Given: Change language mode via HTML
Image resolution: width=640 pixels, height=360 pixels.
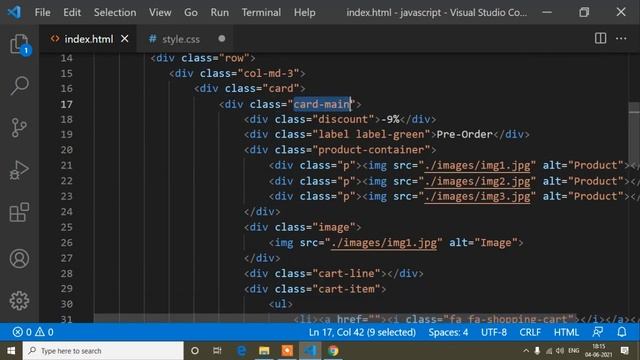Looking at the screenshot, I should pyautogui.click(x=566, y=332).
